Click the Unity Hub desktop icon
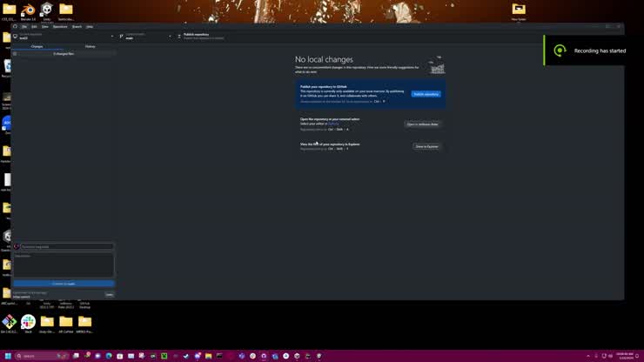 click(47, 10)
